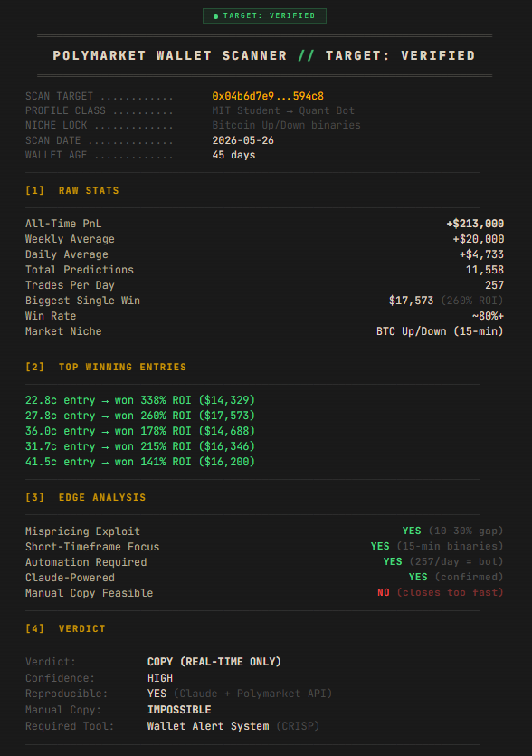The height and width of the screenshot is (756, 532).
Task: Click Manual Copy value IMPOSSIBLE
Action: point(179,710)
